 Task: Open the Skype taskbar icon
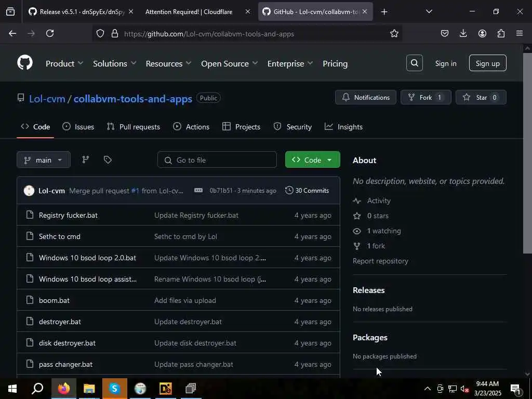tap(115, 389)
